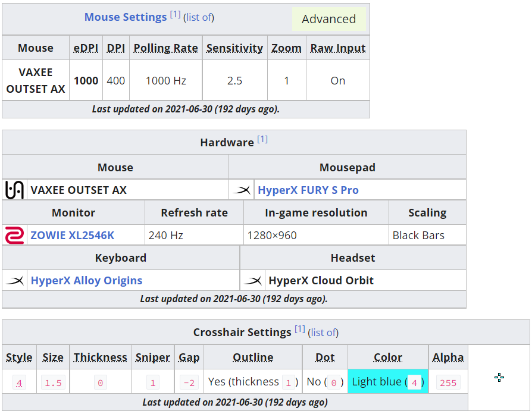Click the crosshair size value 1.5
This screenshot has height=411, width=532.
[53, 382]
